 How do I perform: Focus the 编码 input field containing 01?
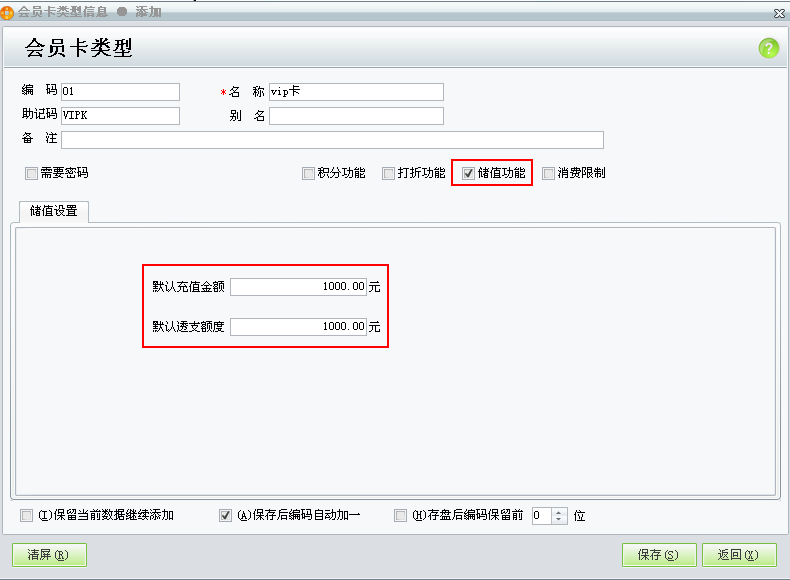click(x=120, y=92)
